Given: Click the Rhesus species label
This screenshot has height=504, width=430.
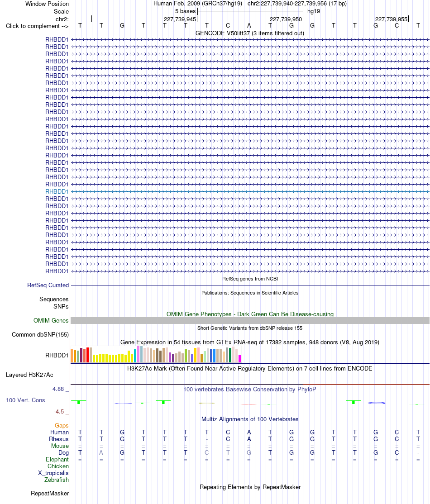Looking at the screenshot, I should click(x=59, y=439).
